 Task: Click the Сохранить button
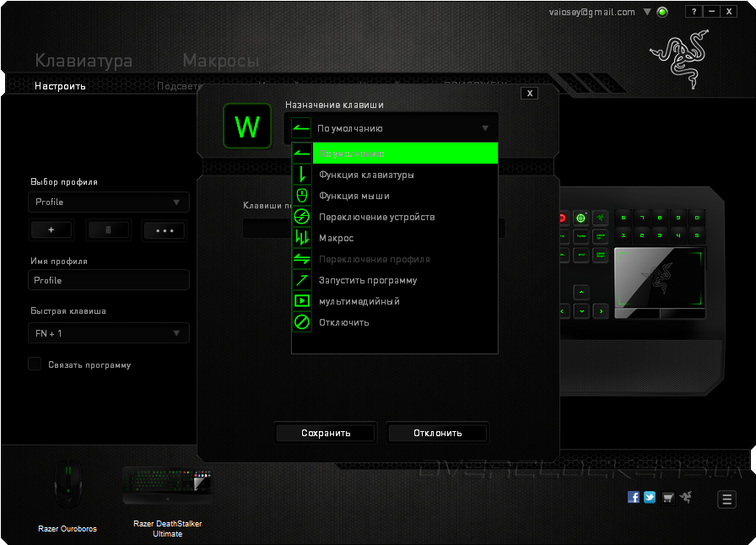(326, 433)
